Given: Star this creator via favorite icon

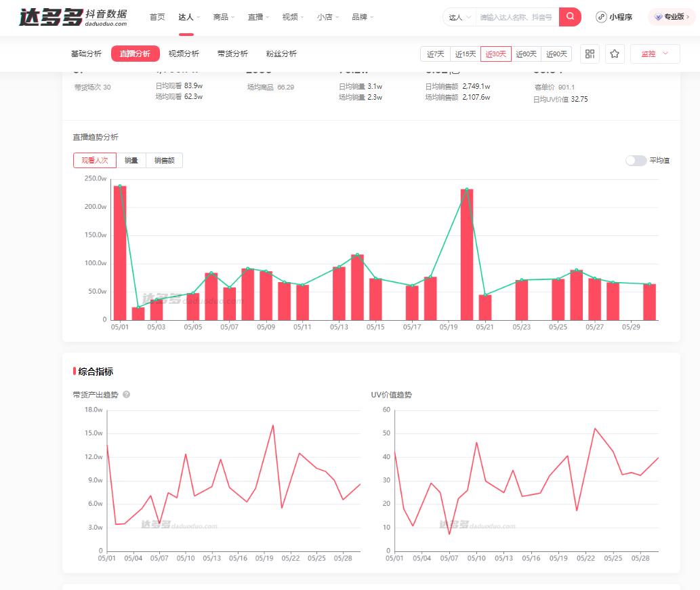Looking at the screenshot, I should (614, 54).
